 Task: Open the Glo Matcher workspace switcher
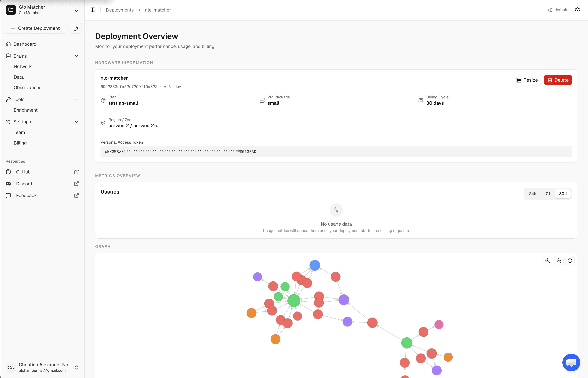click(76, 10)
